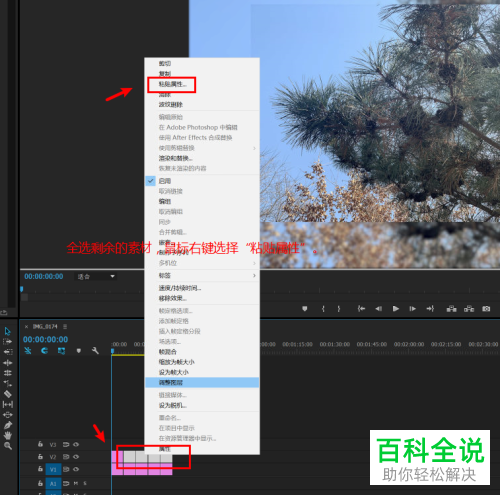Select the Track Select Forward tool

pos(7,342)
